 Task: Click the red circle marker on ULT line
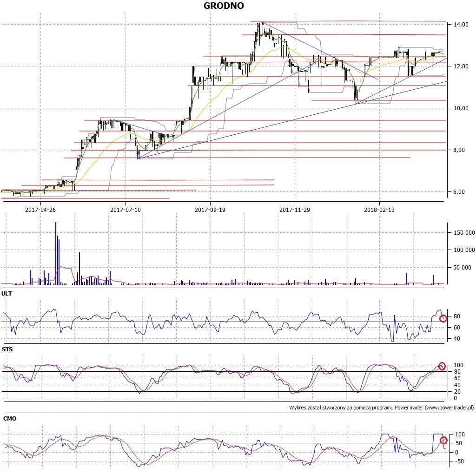[x=443, y=318]
